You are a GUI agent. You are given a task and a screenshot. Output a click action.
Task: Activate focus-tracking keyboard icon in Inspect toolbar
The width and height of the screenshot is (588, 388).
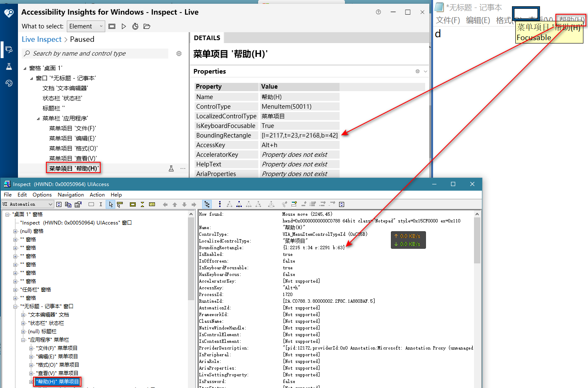(x=152, y=204)
